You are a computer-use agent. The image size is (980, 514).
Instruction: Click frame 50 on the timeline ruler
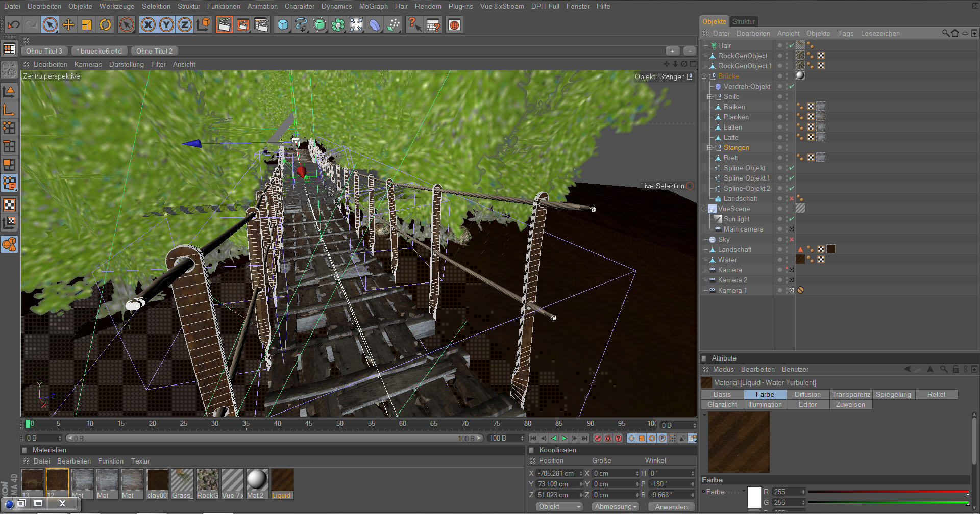click(340, 424)
